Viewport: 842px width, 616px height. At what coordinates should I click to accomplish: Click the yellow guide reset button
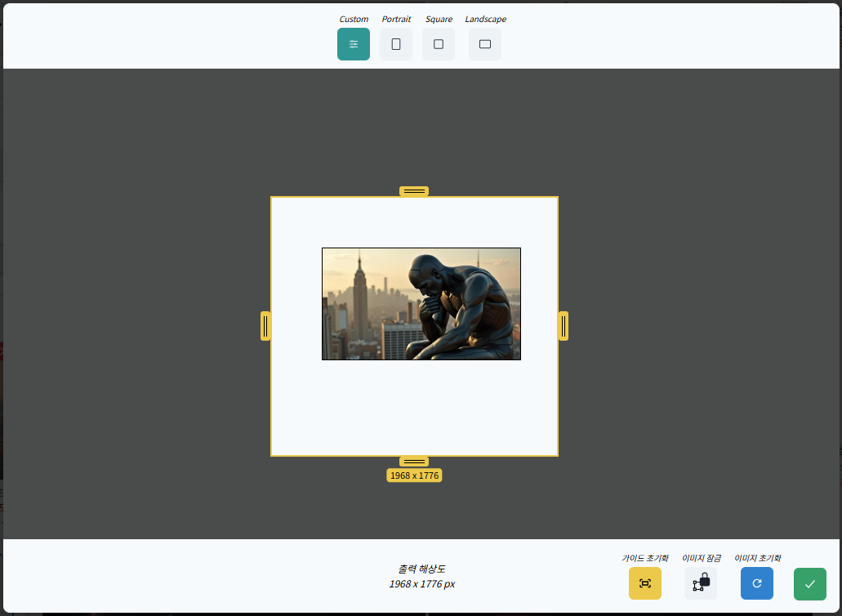(x=644, y=583)
